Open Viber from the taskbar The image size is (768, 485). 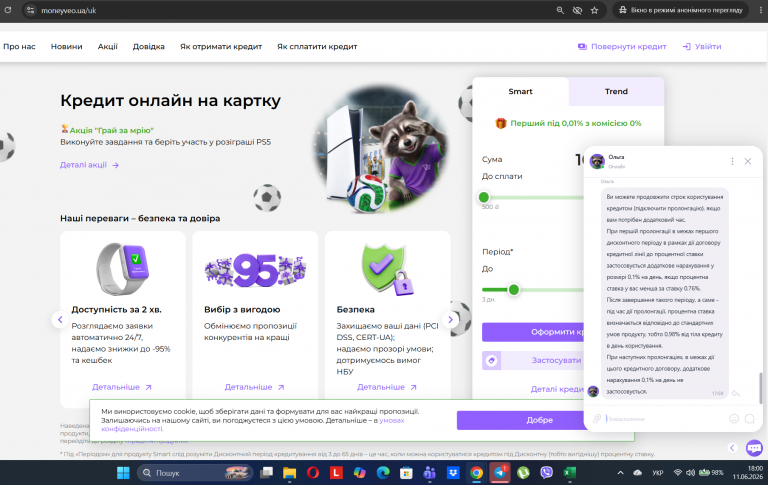pyautogui.click(x=546, y=473)
